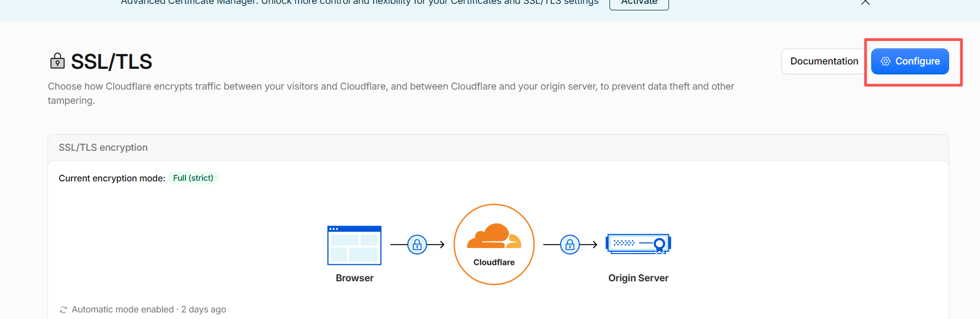Click the sync icon beside Automatic mode enabled
The height and width of the screenshot is (319, 980).
click(x=63, y=310)
